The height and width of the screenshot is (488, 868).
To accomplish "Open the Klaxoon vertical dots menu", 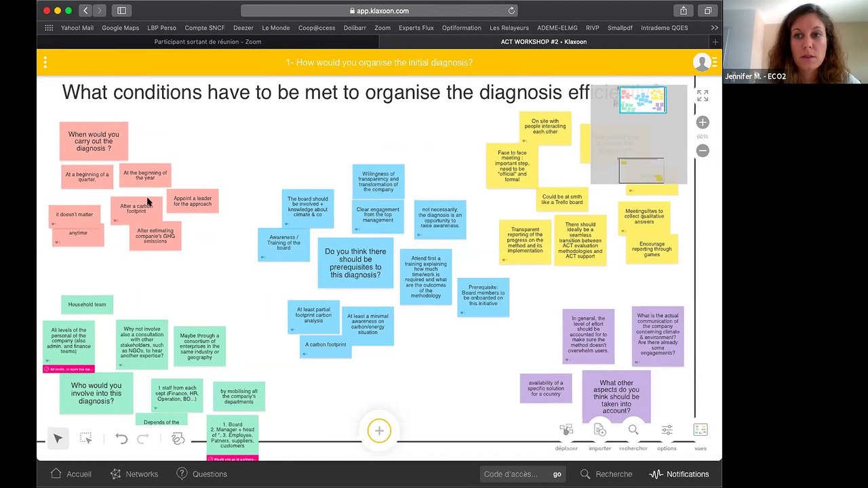I will pos(45,62).
